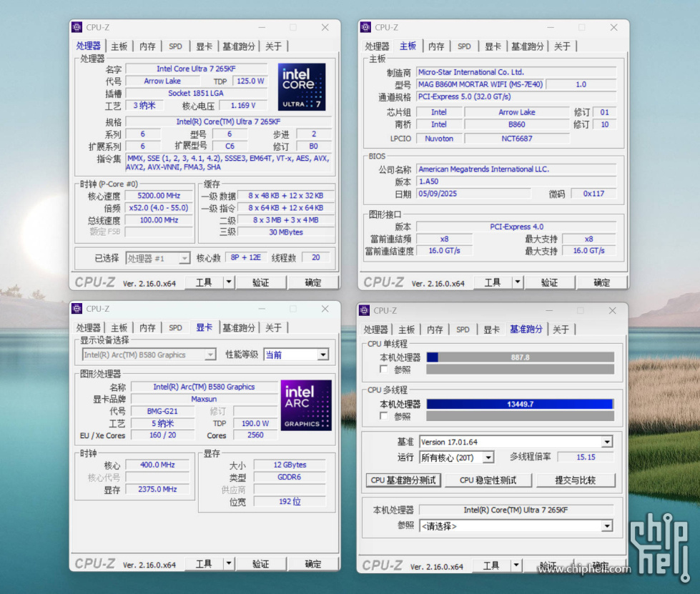Click 显存 大小 12 GBytes value

coord(290,465)
